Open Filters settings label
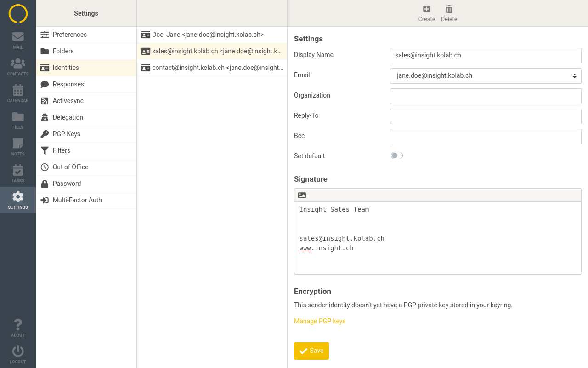Image resolution: width=588 pixels, height=368 pixels. click(x=62, y=150)
